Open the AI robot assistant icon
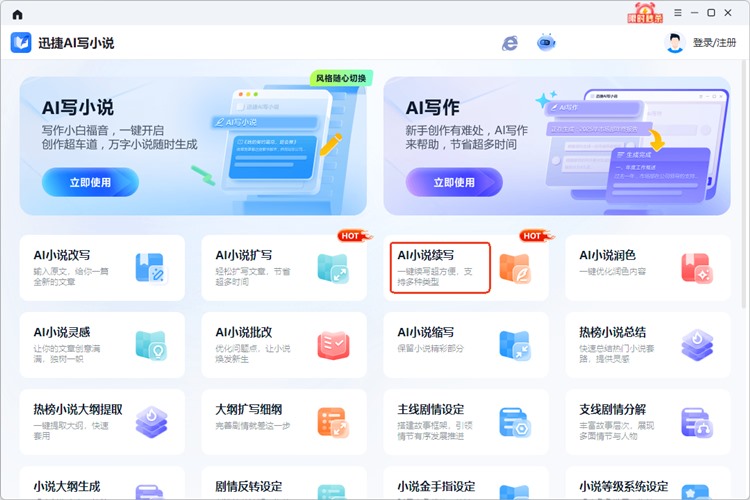This screenshot has height=500, width=750. tap(546, 43)
